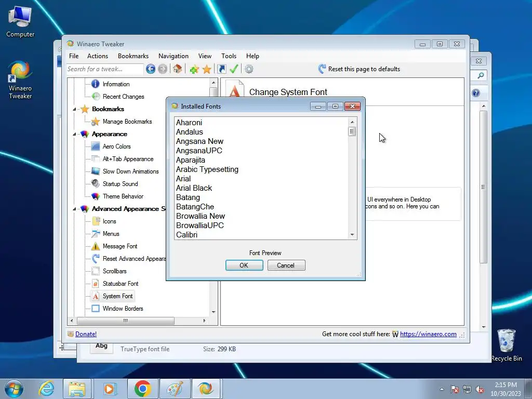Image resolution: width=532 pixels, height=399 pixels.
Task: Open the View menu
Action: (205, 56)
